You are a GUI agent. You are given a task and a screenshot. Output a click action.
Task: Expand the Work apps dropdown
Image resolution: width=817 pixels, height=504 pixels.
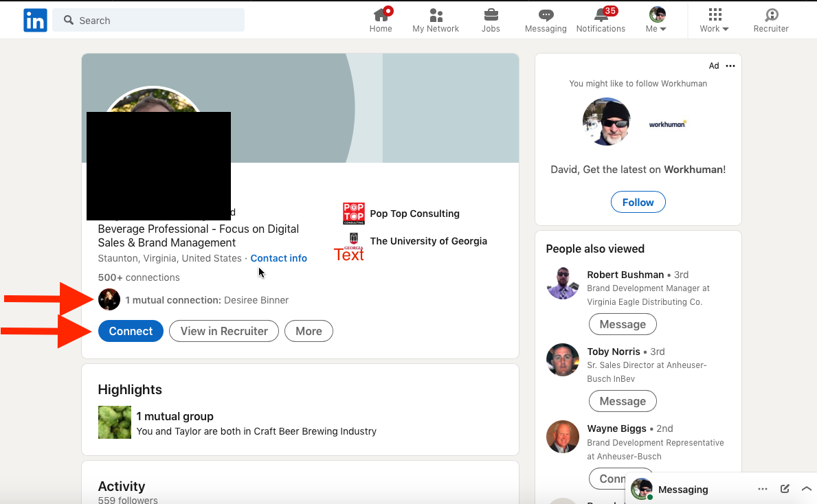[715, 21]
